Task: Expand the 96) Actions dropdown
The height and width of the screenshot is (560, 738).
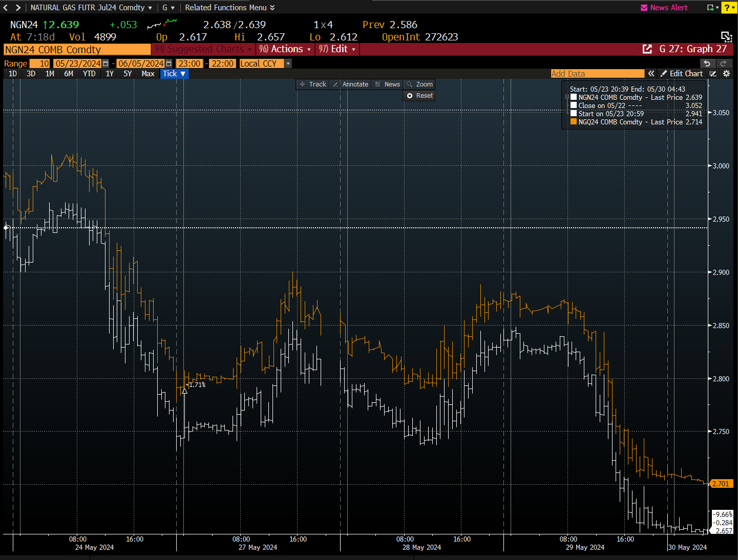Action: pos(285,49)
